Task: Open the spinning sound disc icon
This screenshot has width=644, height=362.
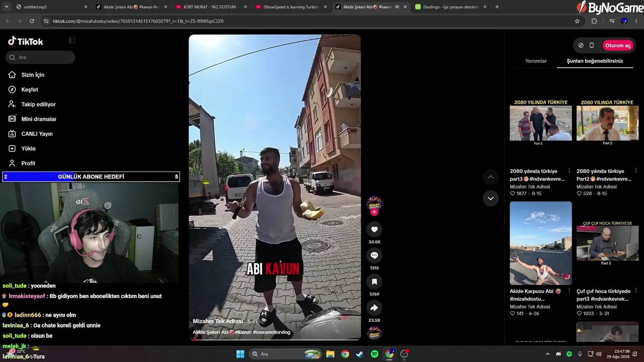Action: click(374, 333)
